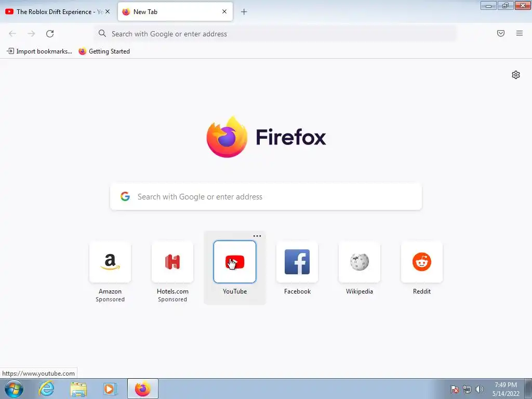Close The Roblox Drift Experience tab
The width and height of the screenshot is (532, 399).
pyautogui.click(x=107, y=11)
